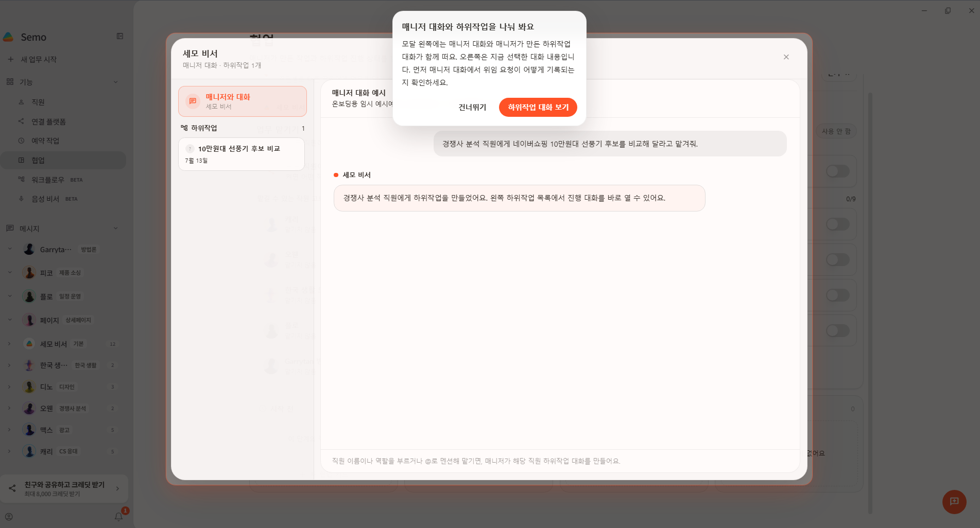Screen dimensions: 980x528
Task: Minimize the application window
Action: [x=924, y=10]
